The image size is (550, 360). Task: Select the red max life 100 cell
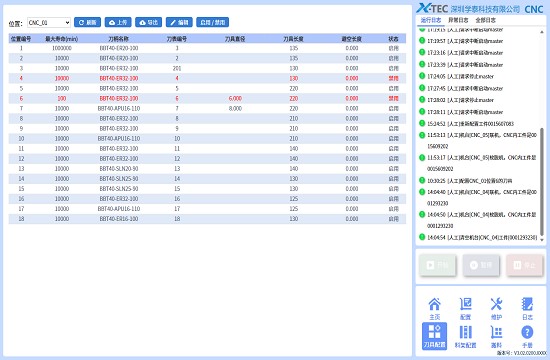(x=62, y=98)
